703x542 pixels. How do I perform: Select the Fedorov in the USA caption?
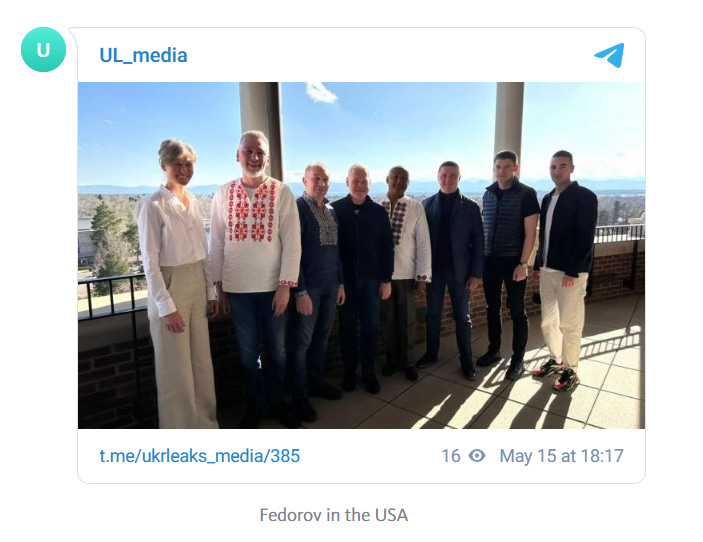[x=334, y=515]
